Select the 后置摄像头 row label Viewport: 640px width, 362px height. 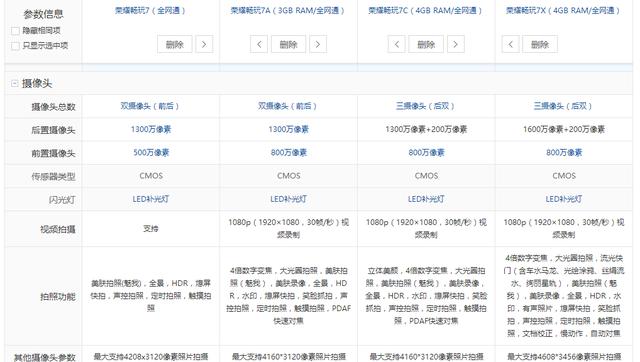[x=53, y=130]
